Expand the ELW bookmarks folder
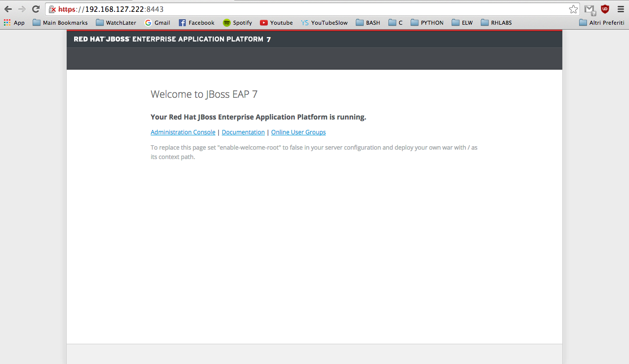This screenshot has width=629, height=364. coord(462,23)
